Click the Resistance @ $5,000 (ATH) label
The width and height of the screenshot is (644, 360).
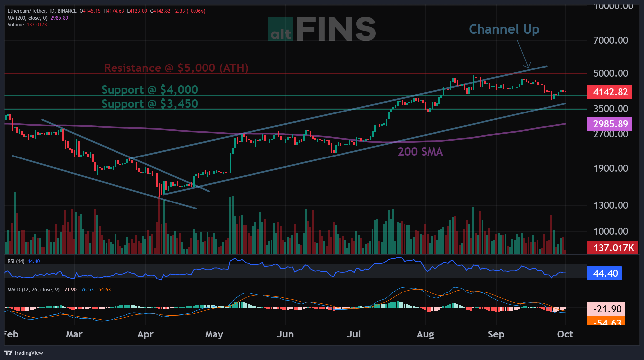[176, 68]
